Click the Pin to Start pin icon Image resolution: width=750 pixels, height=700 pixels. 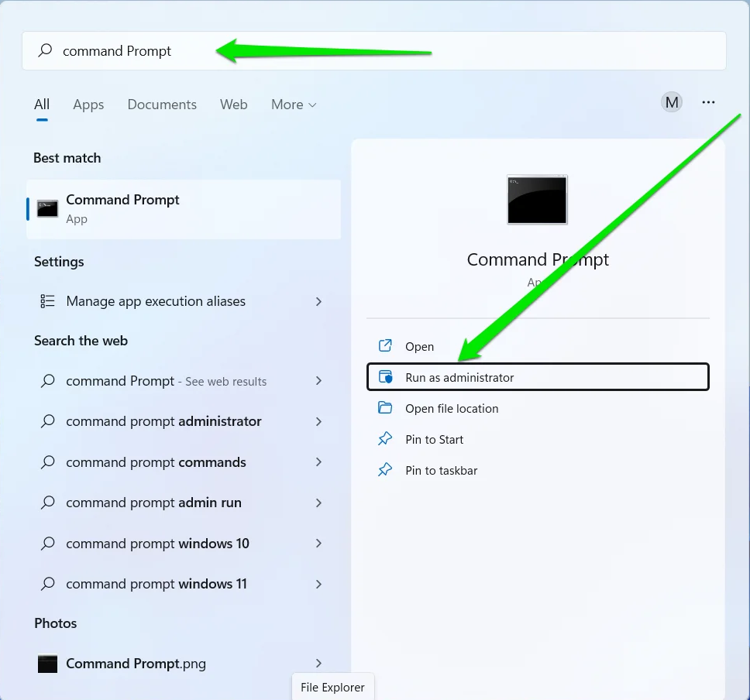[x=385, y=439]
